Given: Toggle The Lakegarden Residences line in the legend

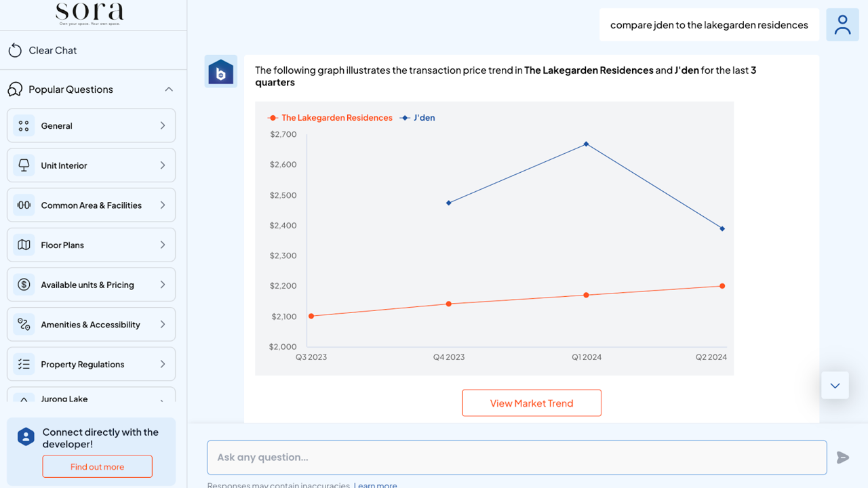Looking at the screenshot, I should (332, 117).
